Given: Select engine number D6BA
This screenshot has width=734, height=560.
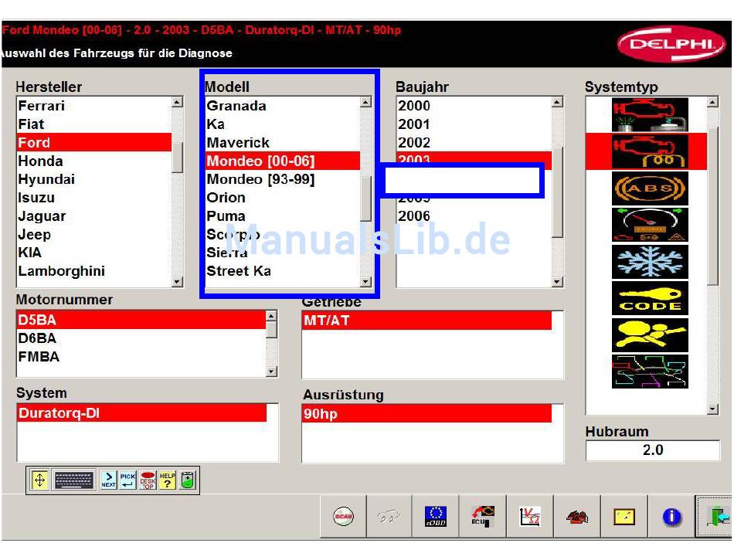Looking at the screenshot, I should tap(141, 338).
